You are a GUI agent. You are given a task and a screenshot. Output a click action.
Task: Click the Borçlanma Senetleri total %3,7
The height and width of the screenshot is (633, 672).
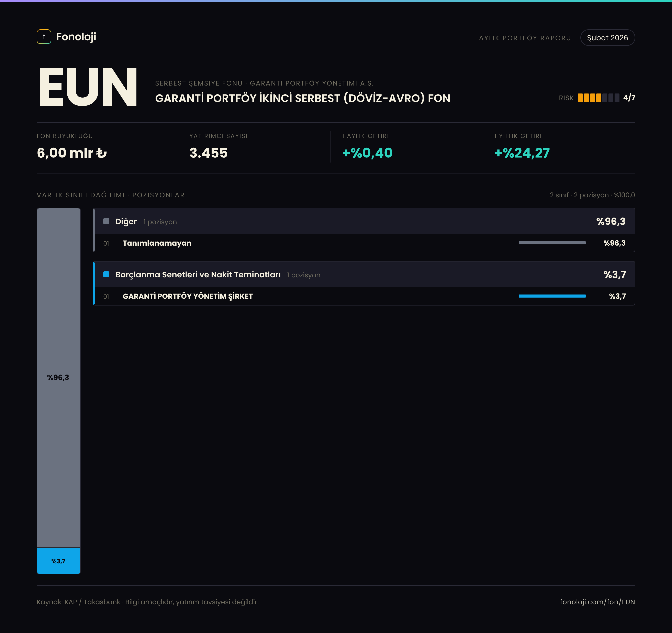(x=615, y=274)
